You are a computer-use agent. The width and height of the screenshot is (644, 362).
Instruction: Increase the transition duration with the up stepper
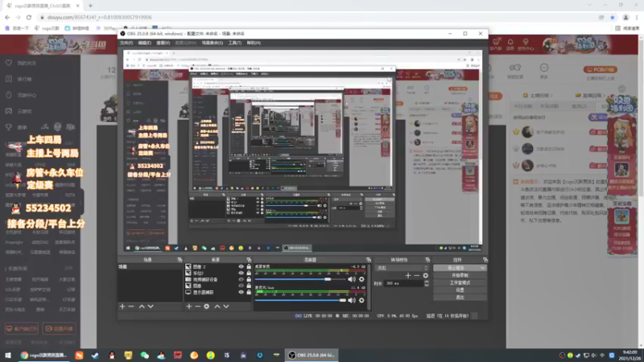427,282
